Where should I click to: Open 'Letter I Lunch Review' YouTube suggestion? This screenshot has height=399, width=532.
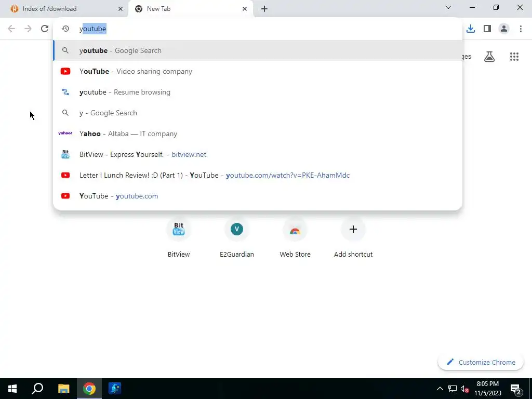click(x=258, y=175)
